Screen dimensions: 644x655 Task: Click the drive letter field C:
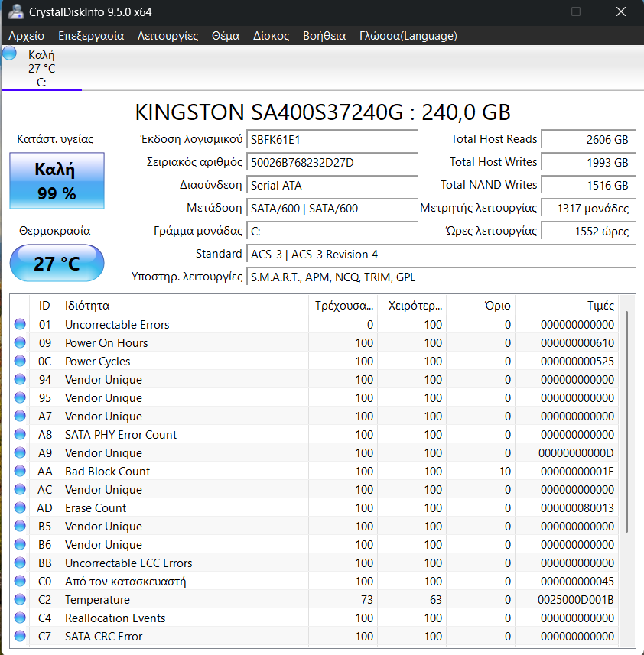[x=332, y=232]
